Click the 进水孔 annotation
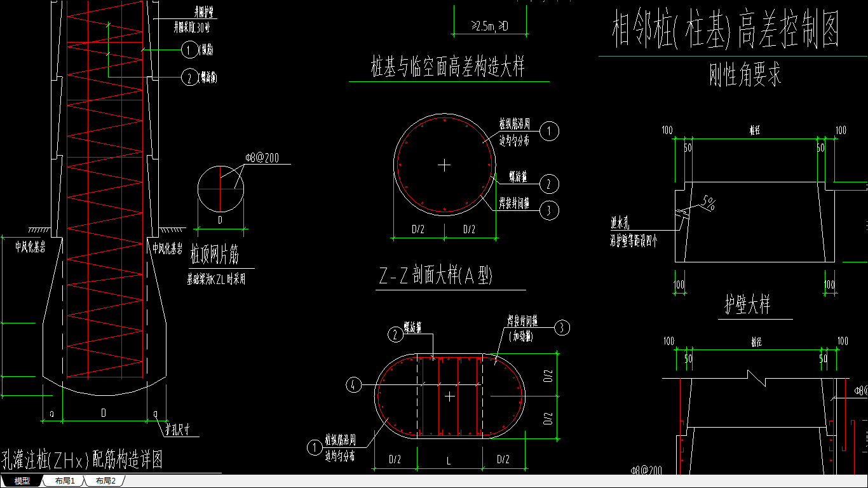868x488 pixels. (620, 224)
